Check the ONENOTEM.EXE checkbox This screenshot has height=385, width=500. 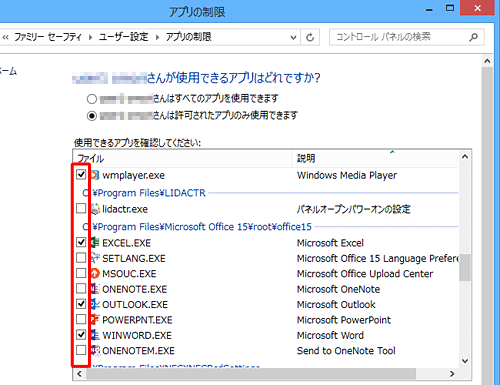(81, 350)
